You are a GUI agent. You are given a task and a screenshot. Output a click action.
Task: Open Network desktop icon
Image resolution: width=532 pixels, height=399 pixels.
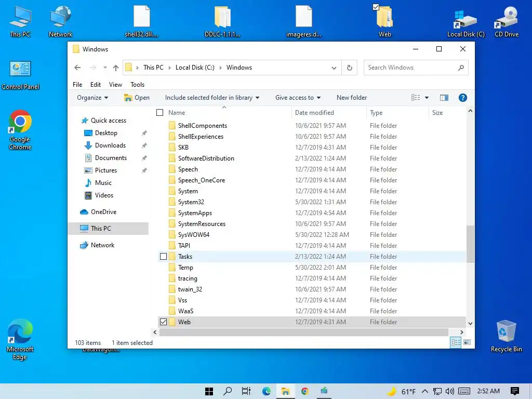coord(60,21)
